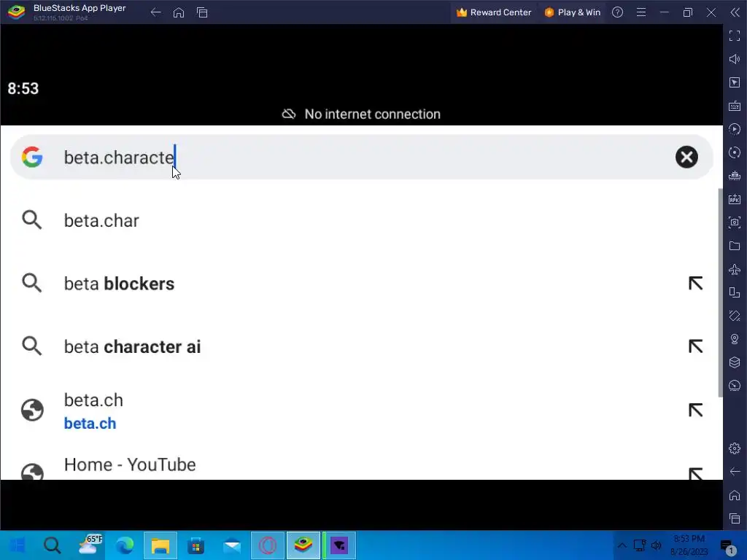Clear the search text with X button
Image resolution: width=747 pixels, height=560 pixels.
(x=686, y=157)
